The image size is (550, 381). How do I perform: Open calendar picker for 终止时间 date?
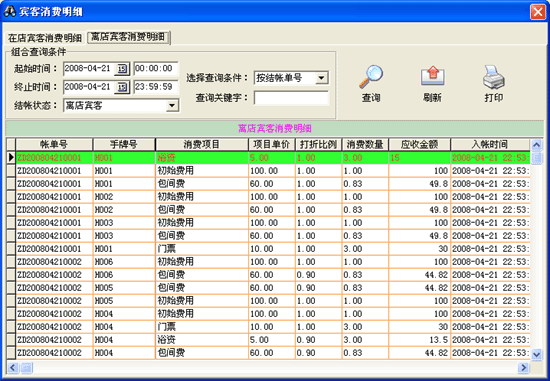coord(122,87)
